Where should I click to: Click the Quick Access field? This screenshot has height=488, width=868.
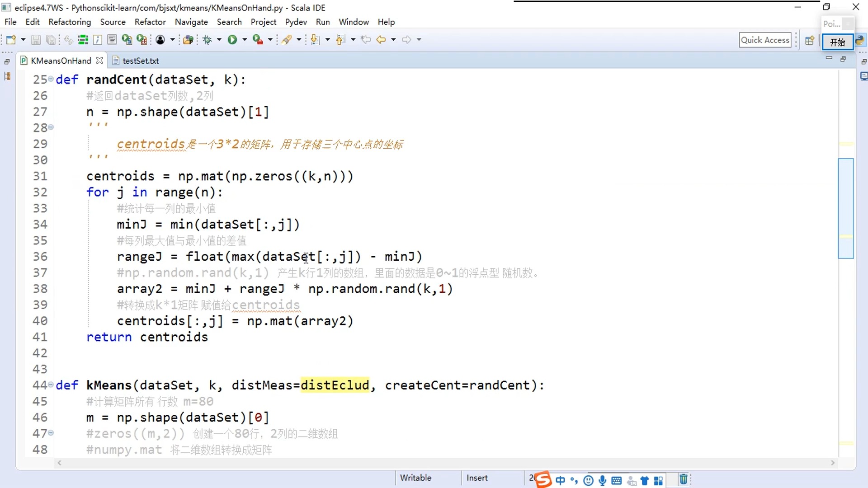765,40
